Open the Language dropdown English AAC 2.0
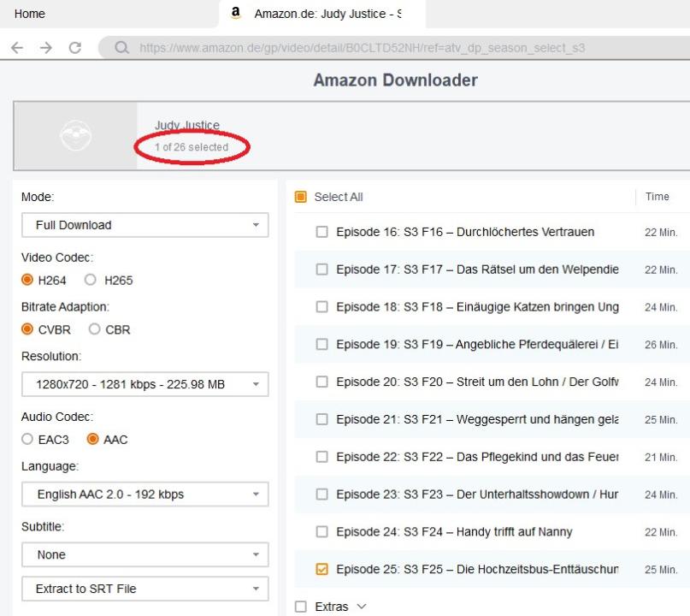The height and width of the screenshot is (616, 690). click(x=144, y=494)
